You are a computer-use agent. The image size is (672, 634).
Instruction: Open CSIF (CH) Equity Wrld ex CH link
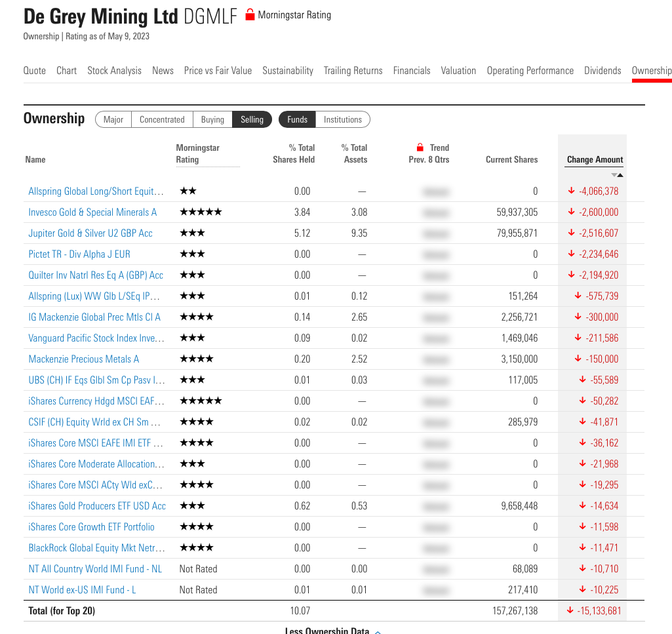pyautogui.click(x=94, y=422)
